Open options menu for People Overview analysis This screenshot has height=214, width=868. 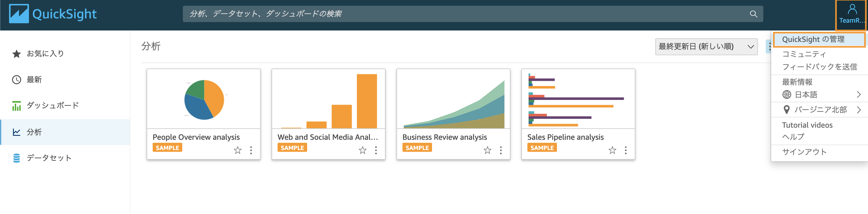[x=251, y=150]
